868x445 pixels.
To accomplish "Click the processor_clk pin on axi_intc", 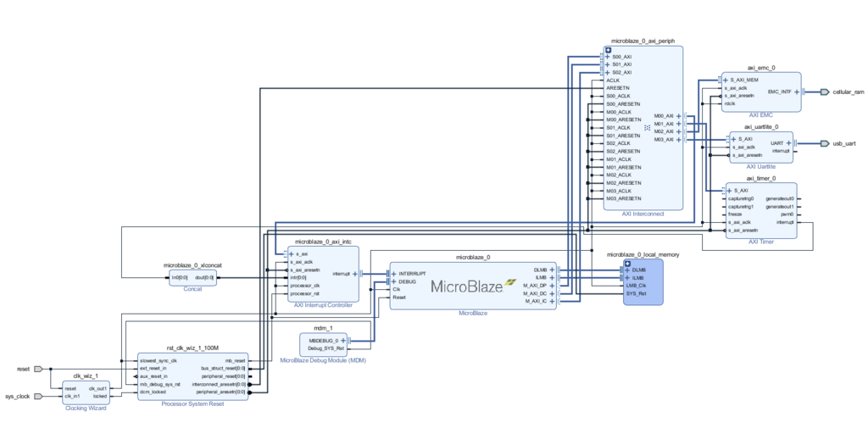I will tap(305, 286).
